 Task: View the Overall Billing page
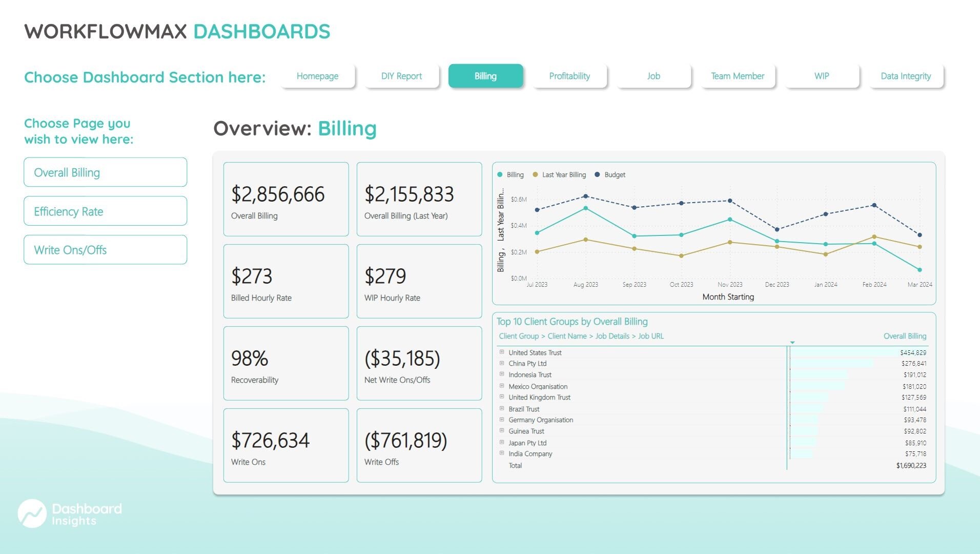106,172
